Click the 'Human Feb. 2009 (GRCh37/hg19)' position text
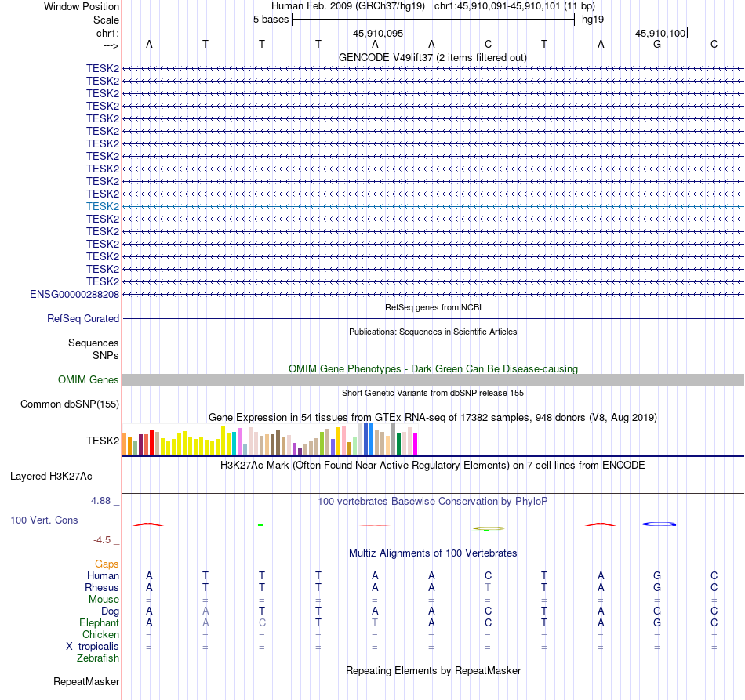Screen dimensions: 745x700 347,6
